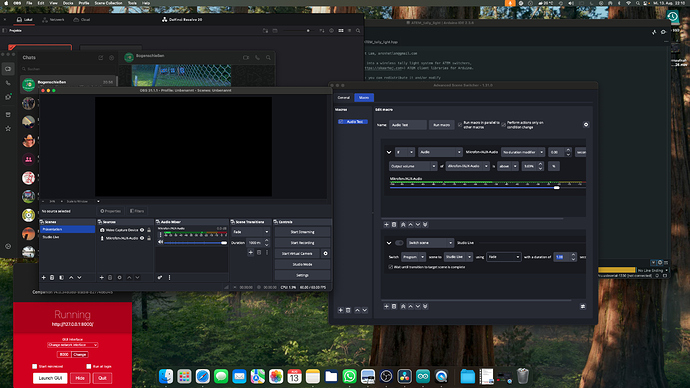Open virtual camera settings gear
Viewport: 690px width, 388px height.
[x=326, y=253]
